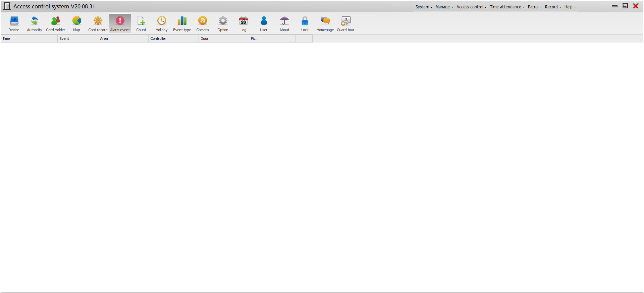Viewport: 644px width, 293px height.
Task: Open the Card record list
Action: point(98,23)
